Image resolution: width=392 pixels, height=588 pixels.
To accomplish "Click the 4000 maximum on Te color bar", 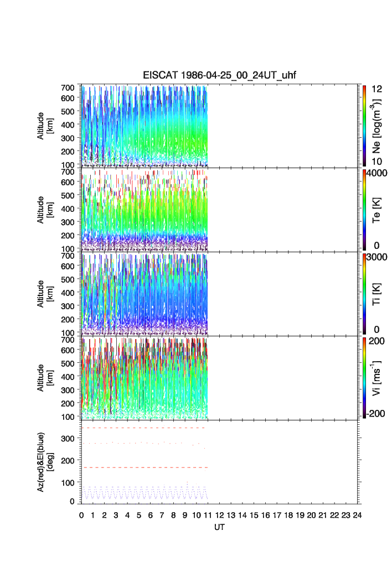I will point(377,173).
